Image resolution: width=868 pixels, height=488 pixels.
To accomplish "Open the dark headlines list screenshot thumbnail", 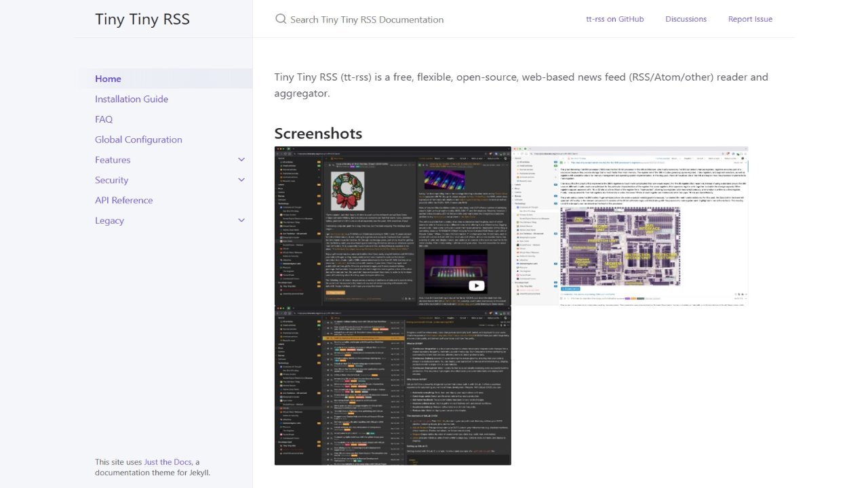I will (393, 386).
